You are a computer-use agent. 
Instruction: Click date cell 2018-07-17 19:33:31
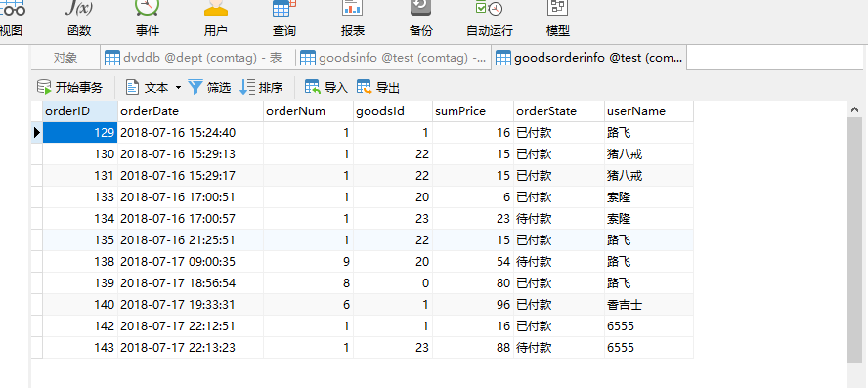(x=191, y=304)
